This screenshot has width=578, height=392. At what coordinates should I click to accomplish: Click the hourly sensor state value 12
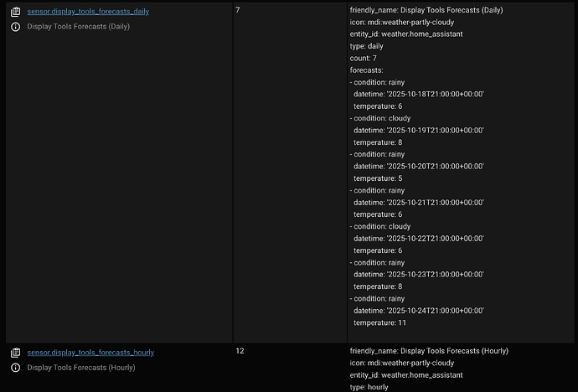point(240,351)
